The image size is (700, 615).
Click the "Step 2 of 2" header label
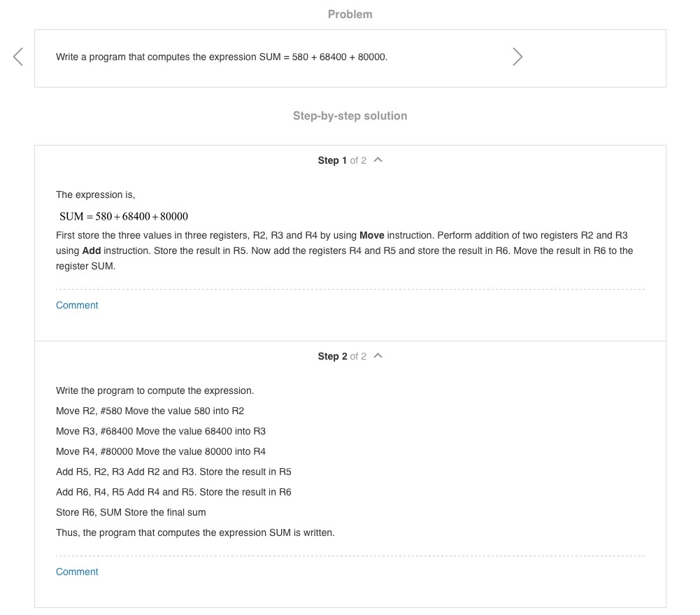(x=341, y=356)
